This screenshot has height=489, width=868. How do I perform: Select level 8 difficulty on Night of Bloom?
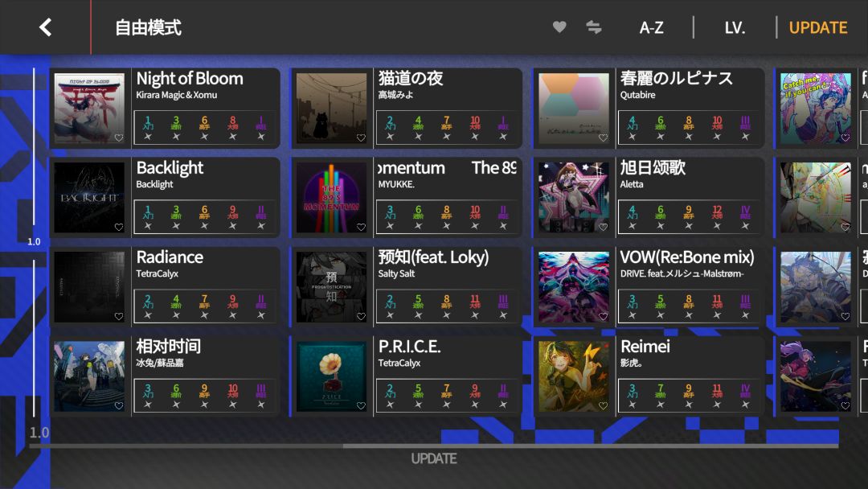(232, 128)
